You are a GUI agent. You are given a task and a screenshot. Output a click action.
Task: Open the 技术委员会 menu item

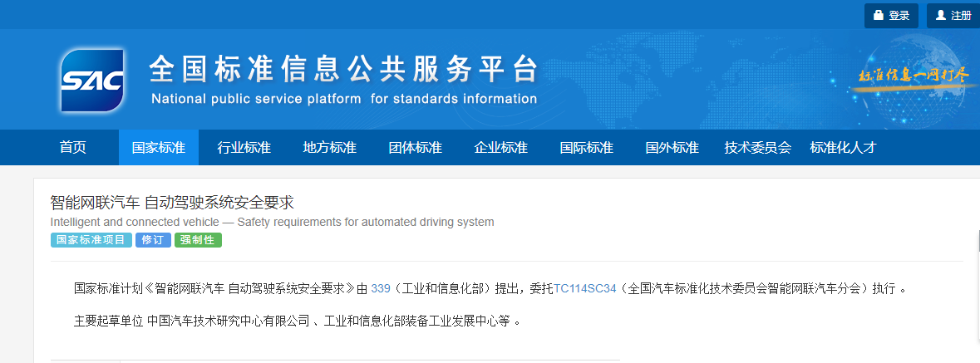coord(757,148)
